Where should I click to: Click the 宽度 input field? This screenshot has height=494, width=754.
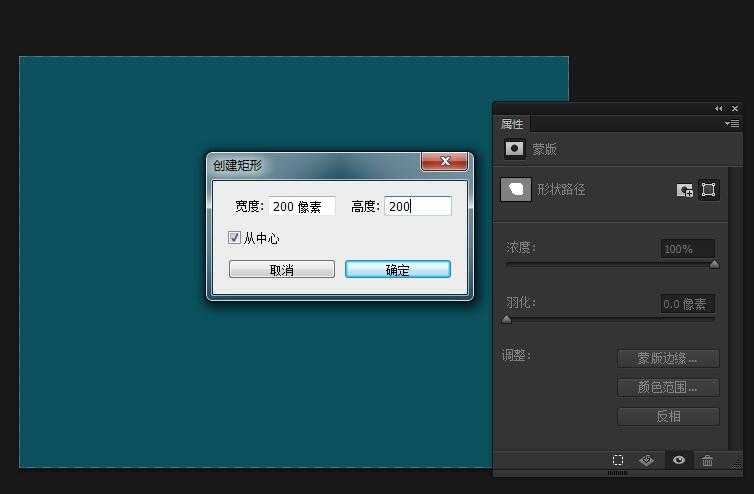(x=302, y=206)
